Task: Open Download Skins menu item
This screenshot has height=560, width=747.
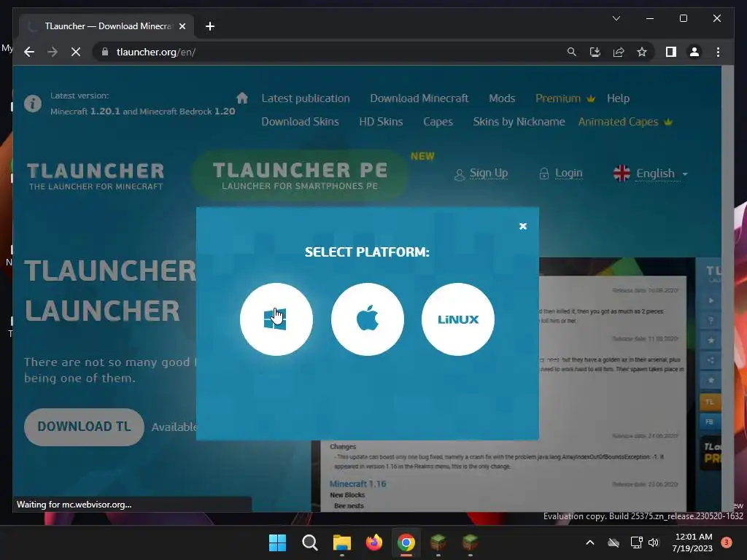Action: pyautogui.click(x=300, y=122)
